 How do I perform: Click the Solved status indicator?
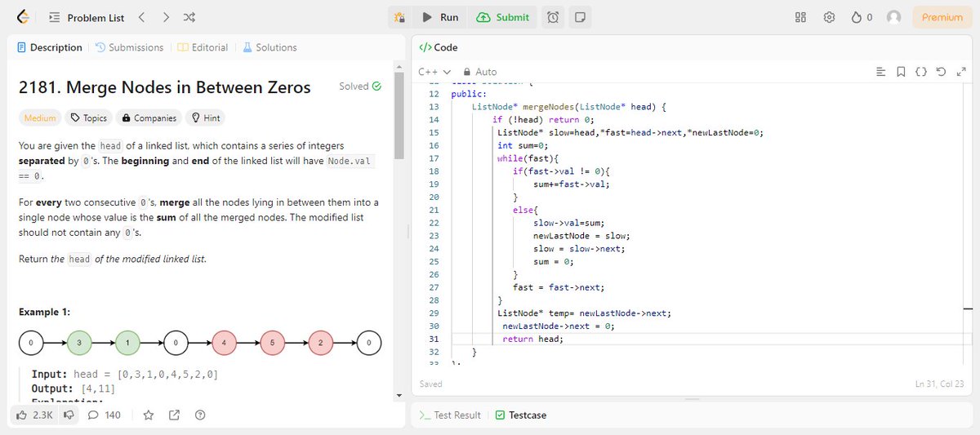pos(360,86)
